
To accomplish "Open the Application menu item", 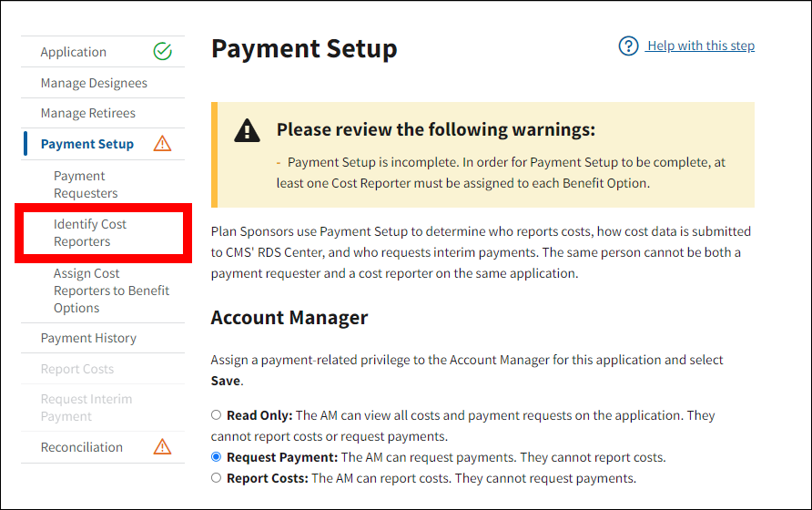I will click(74, 52).
